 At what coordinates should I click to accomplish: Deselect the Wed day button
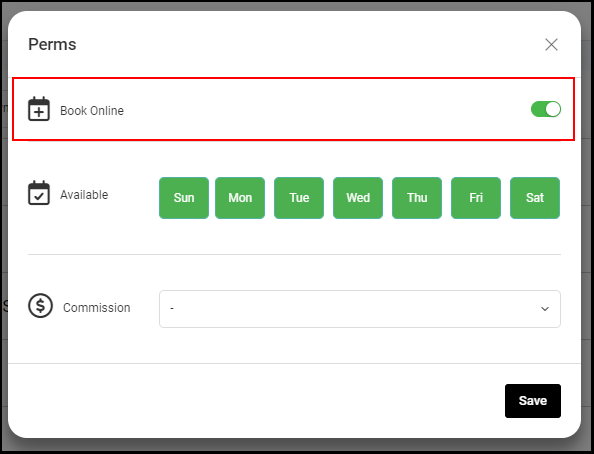(x=358, y=198)
